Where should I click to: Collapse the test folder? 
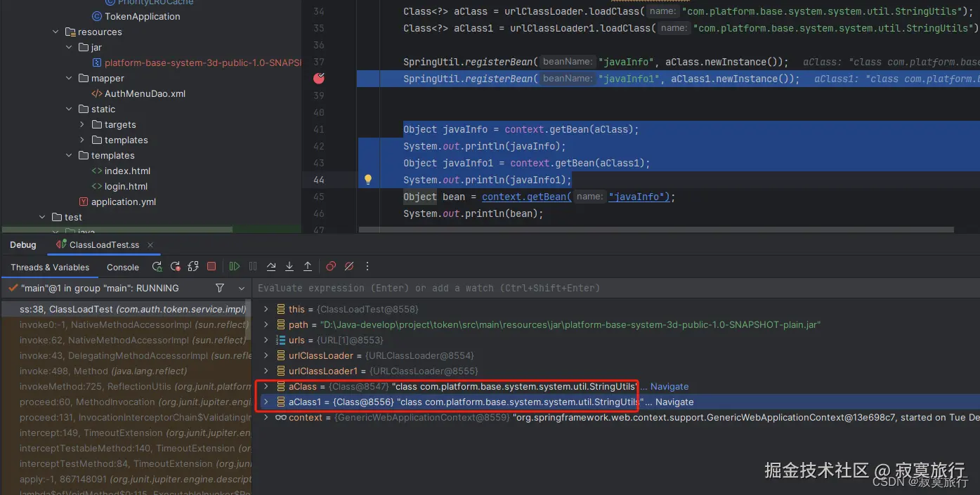(43, 217)
